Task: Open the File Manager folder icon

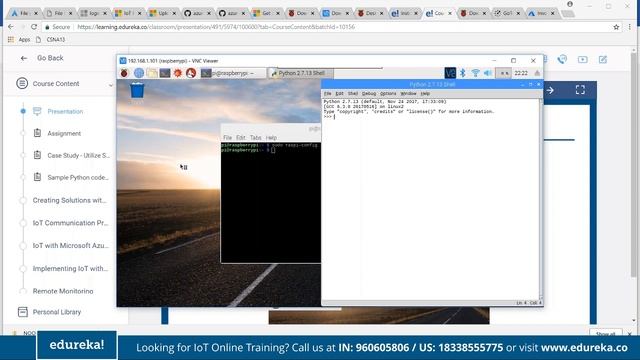Action: click(152, 73)
